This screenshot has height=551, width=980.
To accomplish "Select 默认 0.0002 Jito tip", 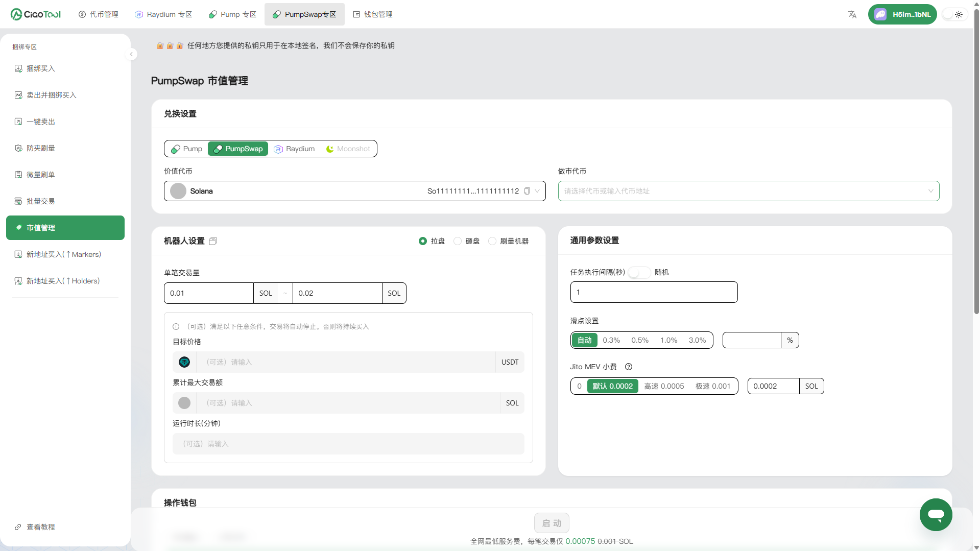I will [x=612, y=386].
